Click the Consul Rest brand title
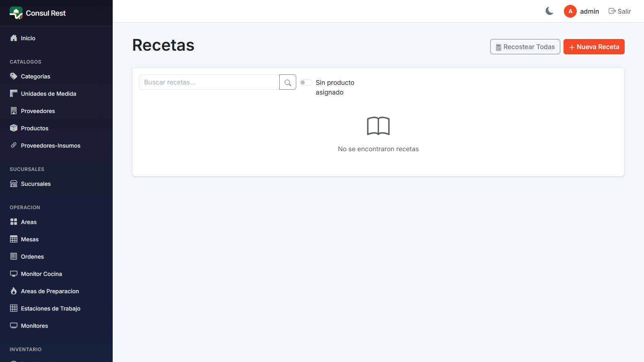This screenshot has height=362, width=644. tap(45, 13)
